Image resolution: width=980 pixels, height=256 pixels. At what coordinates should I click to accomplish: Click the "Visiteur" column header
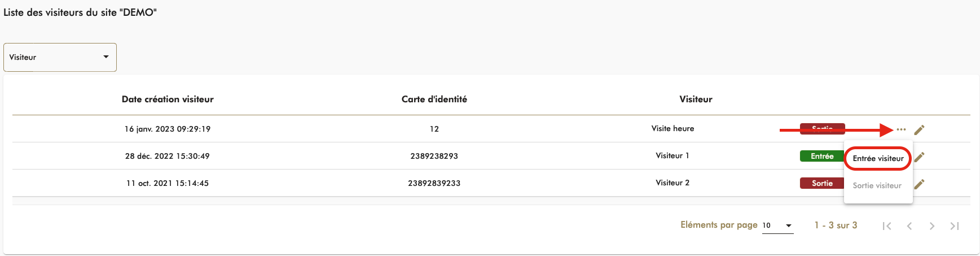[x=696, y=99]
